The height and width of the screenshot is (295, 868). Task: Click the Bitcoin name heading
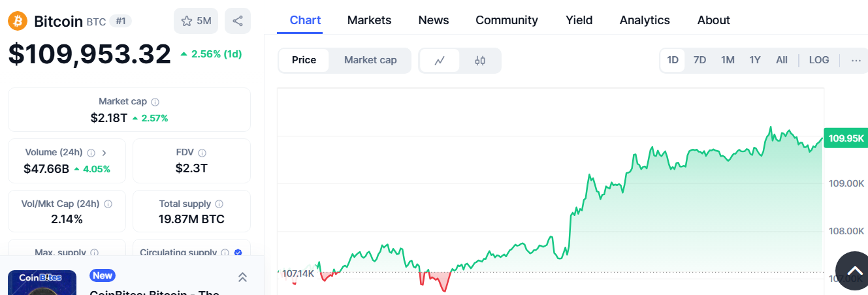tap(58, 21)
